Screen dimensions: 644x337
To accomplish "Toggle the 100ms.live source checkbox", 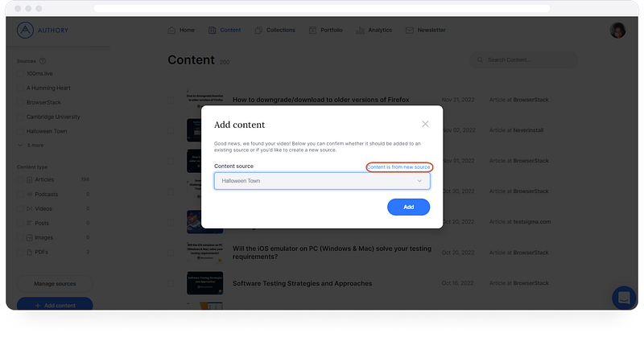I will 19,73.
